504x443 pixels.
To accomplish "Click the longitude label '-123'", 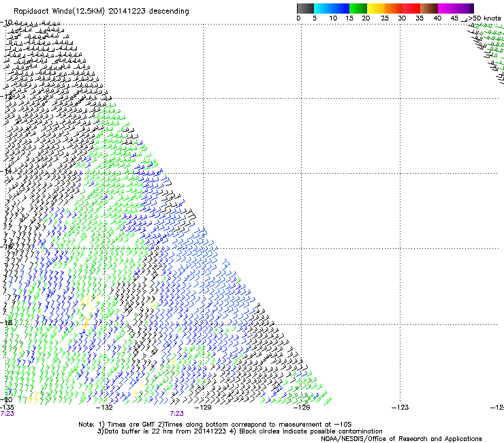I will (400, 408).
